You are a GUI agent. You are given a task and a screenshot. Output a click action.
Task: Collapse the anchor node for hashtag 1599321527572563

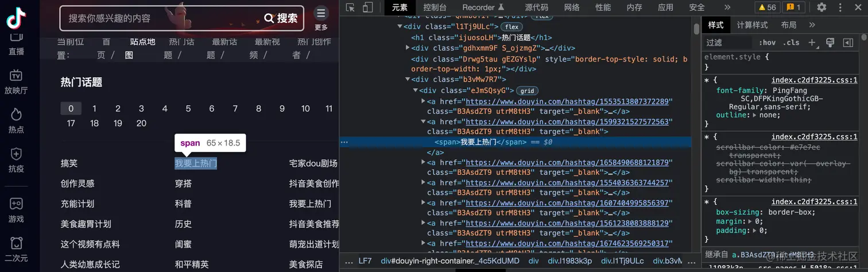(x=424, y=122)
